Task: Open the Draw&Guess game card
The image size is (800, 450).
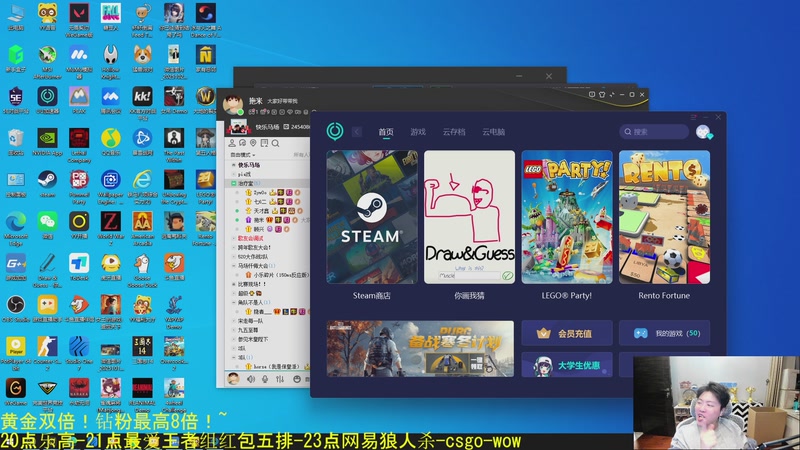Action: pos(469,217)
